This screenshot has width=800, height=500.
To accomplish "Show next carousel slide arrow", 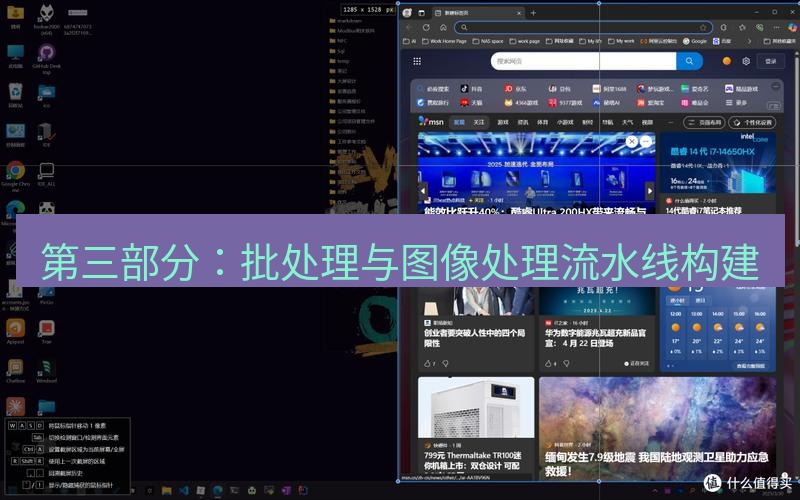I will (649, 191).
